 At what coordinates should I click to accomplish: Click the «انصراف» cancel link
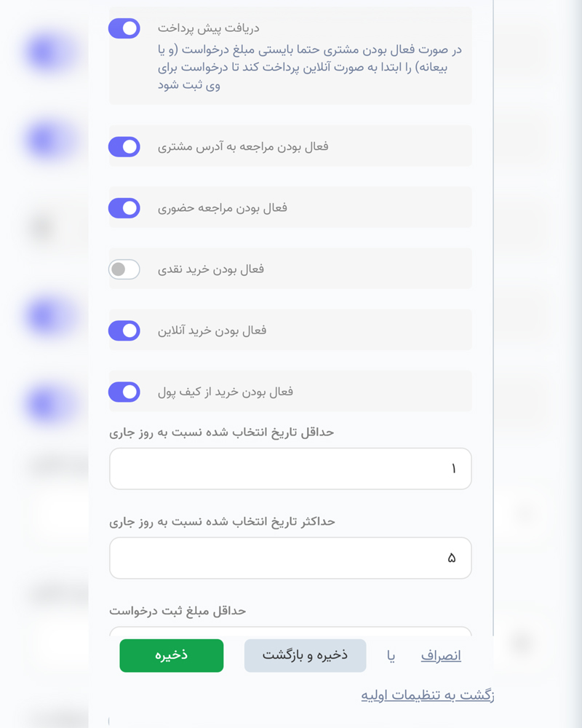(x=442, y=655)
